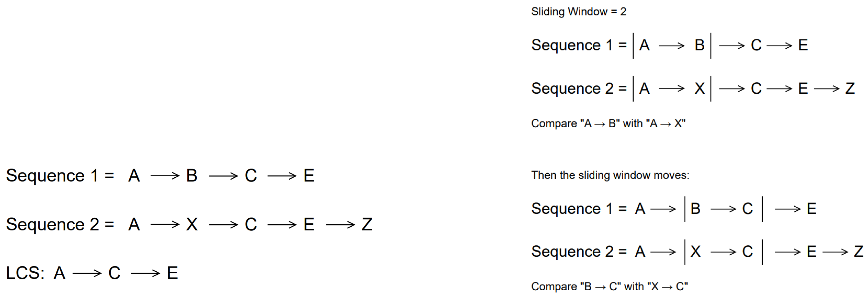The height and width of the screenshot is (296, 868).
Task: Click letter X in the left Sequence 2
Action: [x=192, y=224]
